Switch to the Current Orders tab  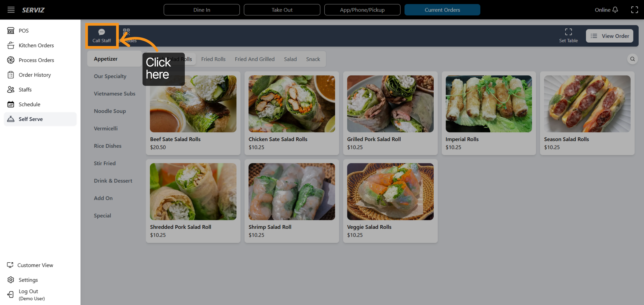click(442, 10)
